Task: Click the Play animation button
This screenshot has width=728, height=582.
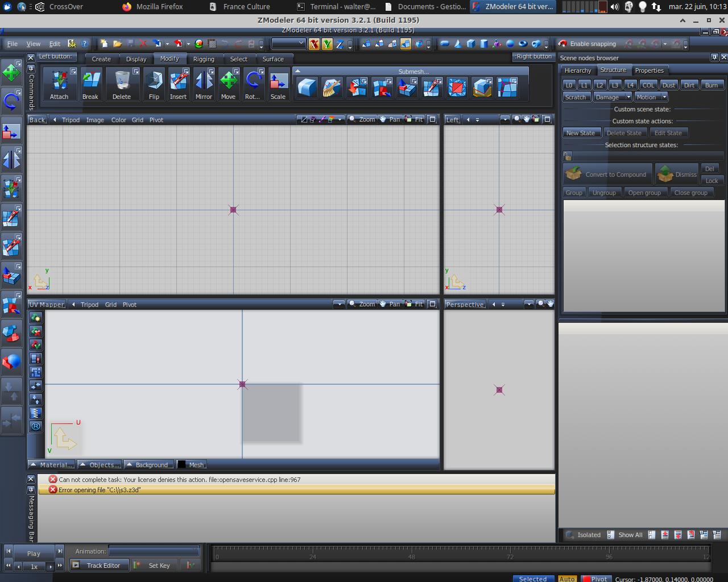Action: coord(34,554)
